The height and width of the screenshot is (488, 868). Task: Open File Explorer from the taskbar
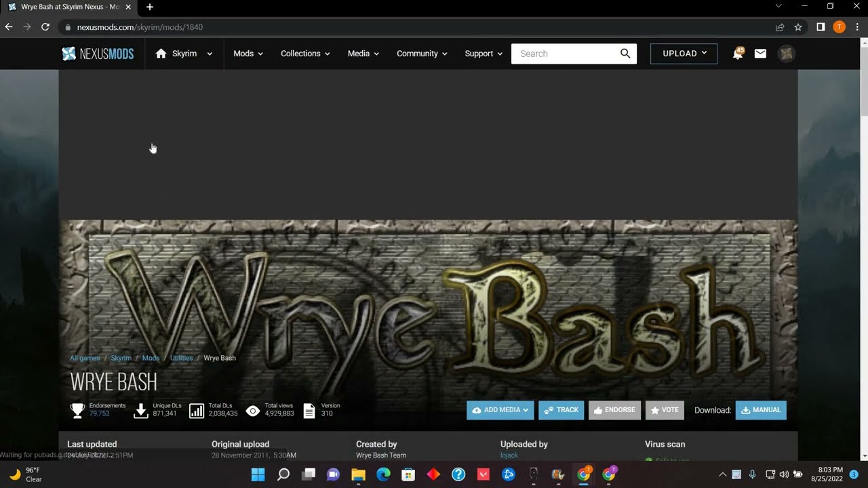tap(359, 474)
